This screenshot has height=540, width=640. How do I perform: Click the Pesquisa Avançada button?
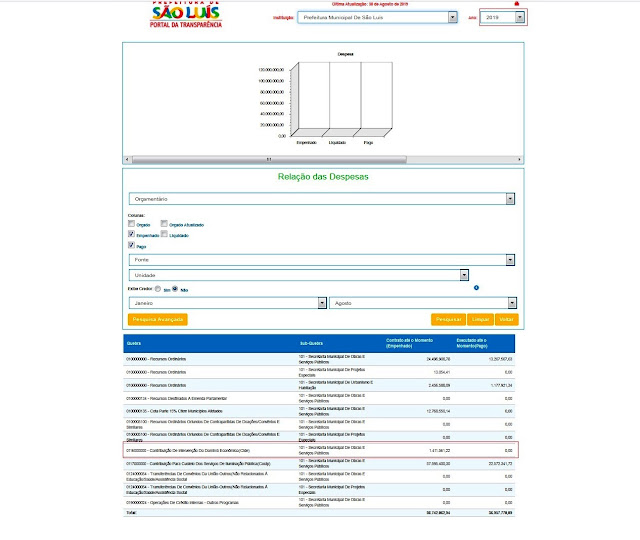pos(158,320)
